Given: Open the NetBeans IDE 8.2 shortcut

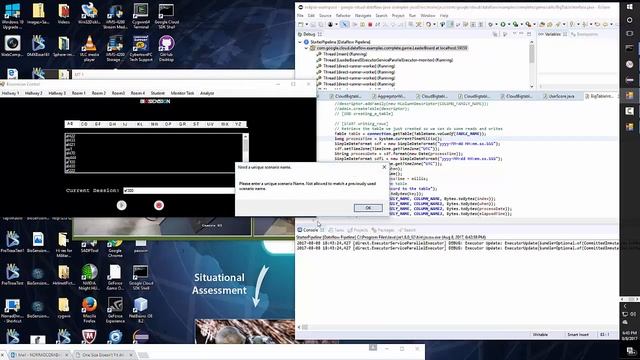Looking at the screenshot, I should 140,309.
